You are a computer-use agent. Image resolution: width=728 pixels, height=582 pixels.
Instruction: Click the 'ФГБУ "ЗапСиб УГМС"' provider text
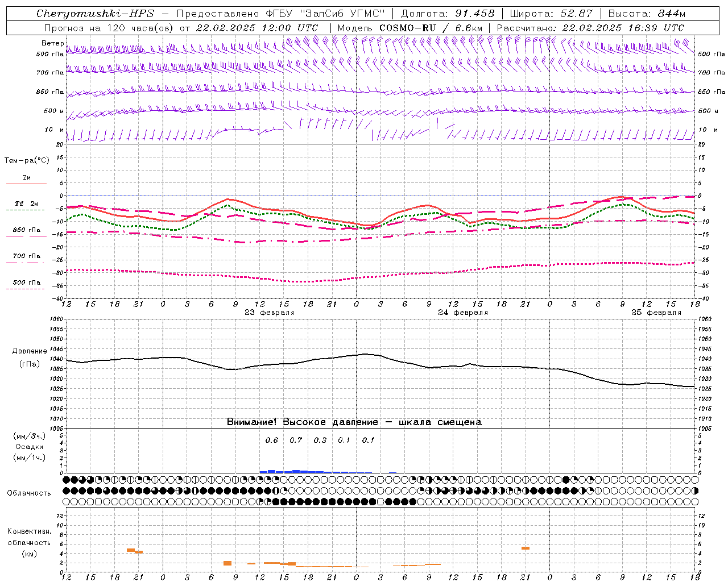pyautogui.click(x=325, y=14)
